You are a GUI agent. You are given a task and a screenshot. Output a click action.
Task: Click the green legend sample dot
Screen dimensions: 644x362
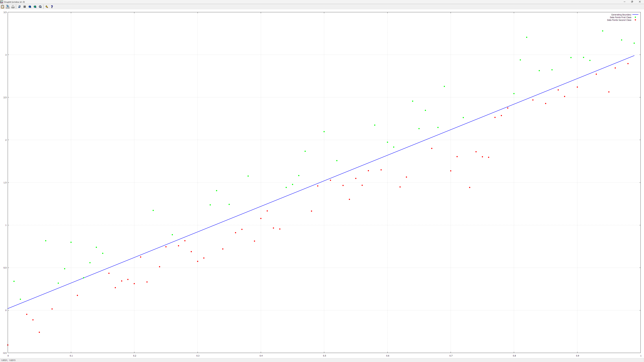635,17
